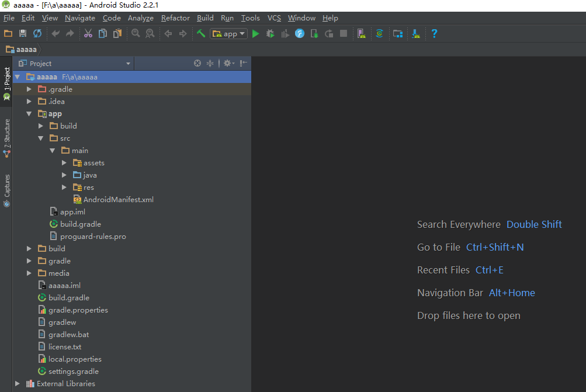Open the Analyze menu
The height and width of the screenshot is (392, 586).
tap(141, 18)
